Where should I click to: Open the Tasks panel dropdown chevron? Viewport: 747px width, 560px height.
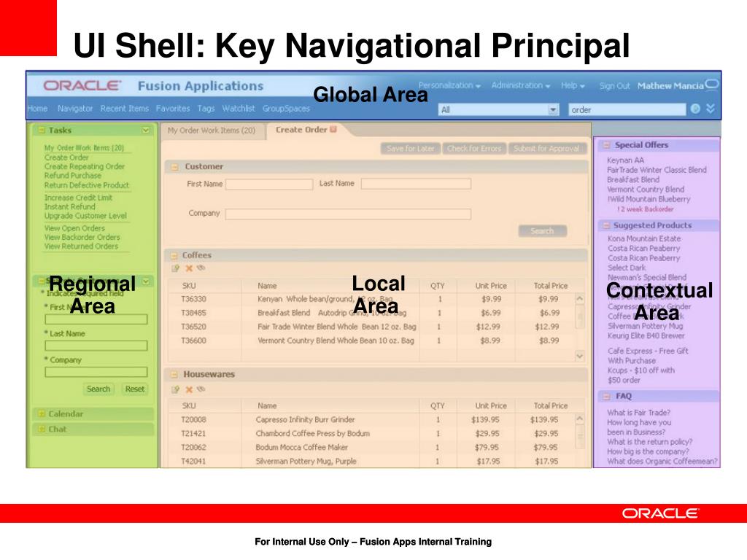[x=145, y=130]
